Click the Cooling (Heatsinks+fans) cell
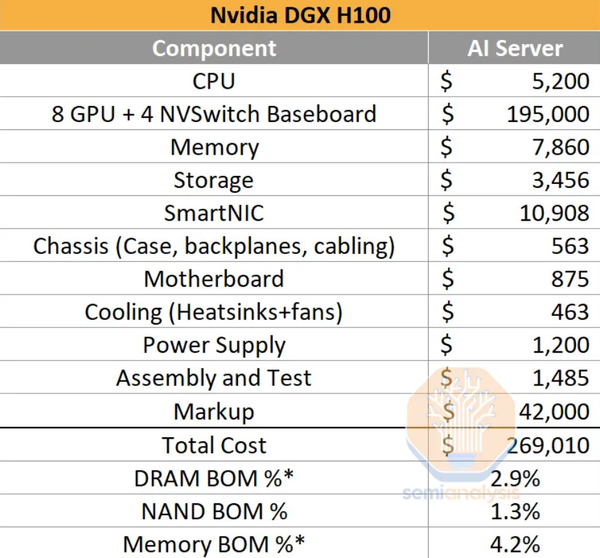This screenshot has height=558, width=600. click(x=214, y=312)
